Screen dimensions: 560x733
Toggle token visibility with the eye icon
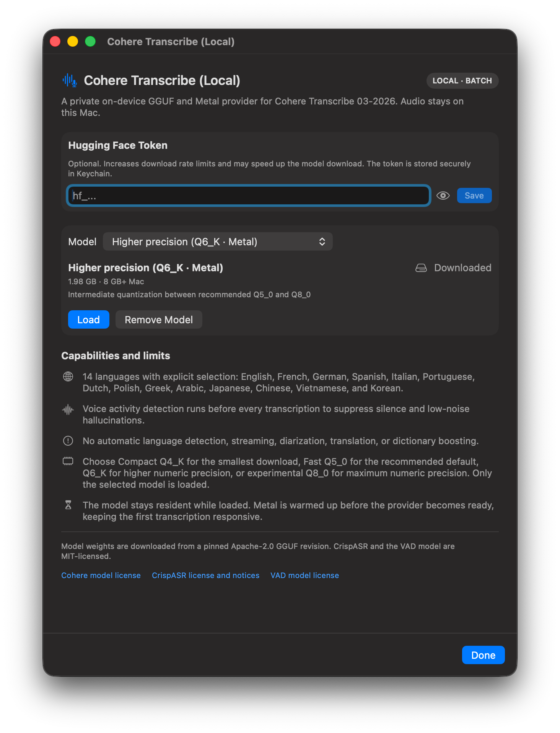tap(443, 195)
